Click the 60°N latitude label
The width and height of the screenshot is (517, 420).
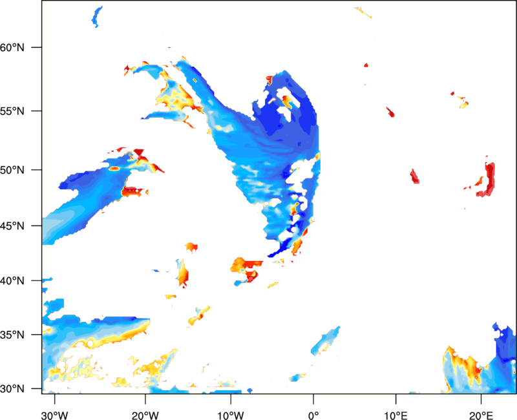[x=12, y=47]
